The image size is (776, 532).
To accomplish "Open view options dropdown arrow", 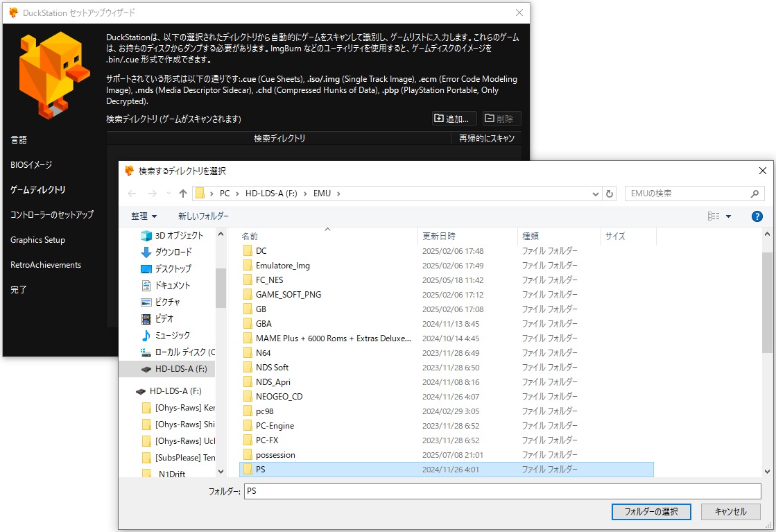I will 728,216.
